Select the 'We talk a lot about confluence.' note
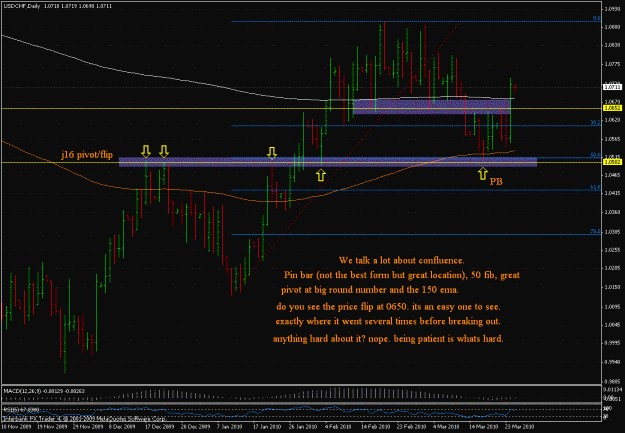The width and height of the screenshot is (625, 433). tap(401, 260)
